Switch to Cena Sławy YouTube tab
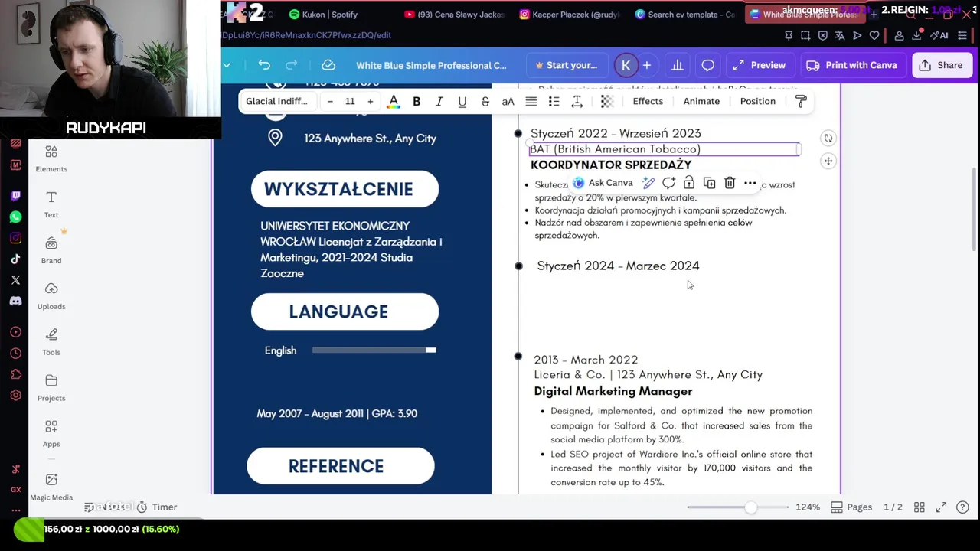This screenshot has height=551, width=980. pyautogui.click(x=454, y=14)
